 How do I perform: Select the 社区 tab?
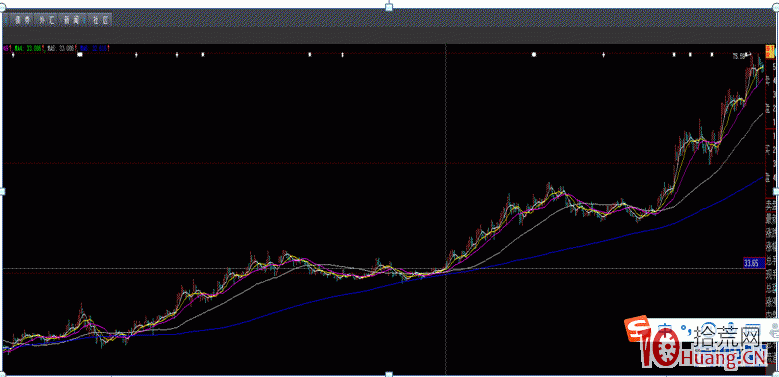click(100, 20)
